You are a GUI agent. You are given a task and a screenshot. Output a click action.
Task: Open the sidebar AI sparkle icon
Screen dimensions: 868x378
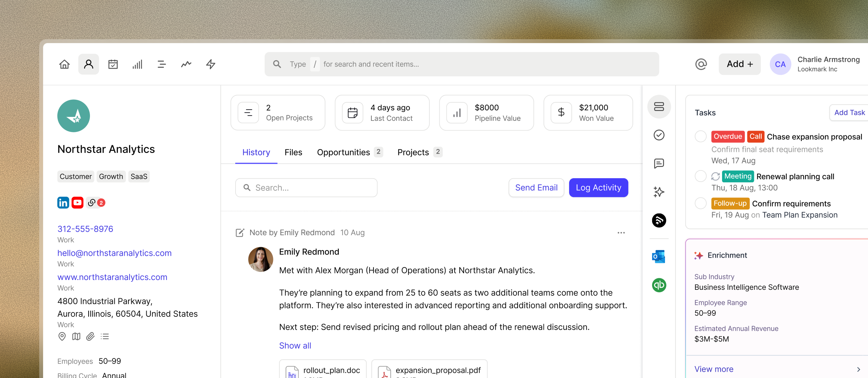659,192
